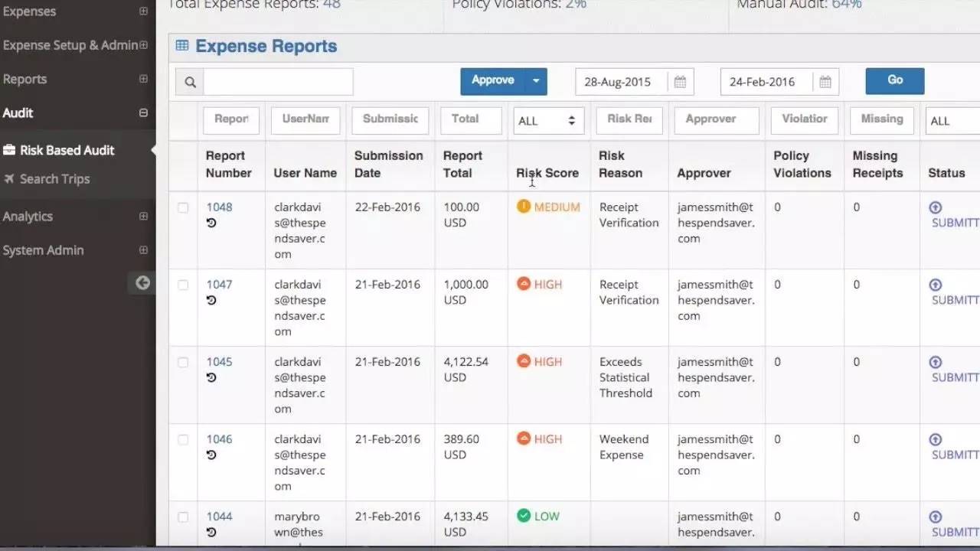Expand the Reports menu section

143,79
